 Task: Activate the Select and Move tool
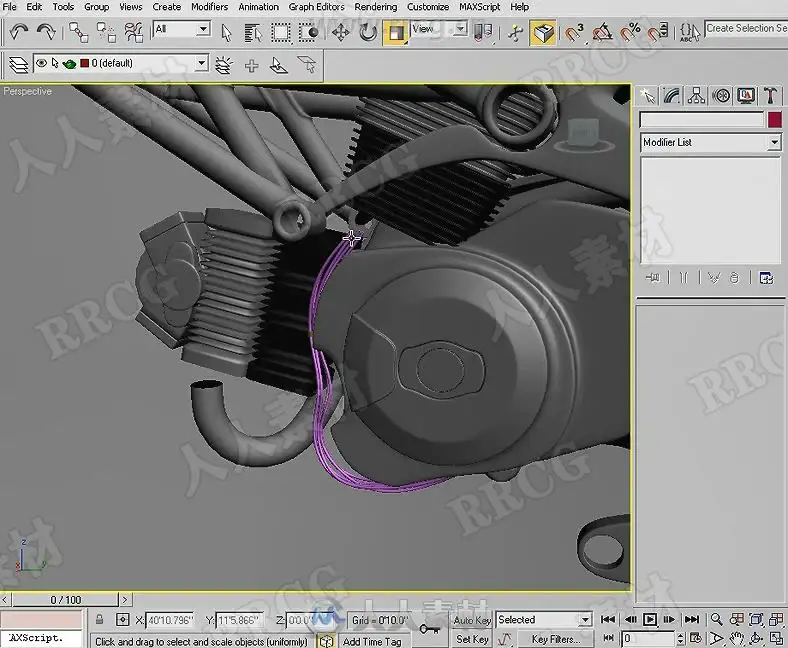(340, 33)
